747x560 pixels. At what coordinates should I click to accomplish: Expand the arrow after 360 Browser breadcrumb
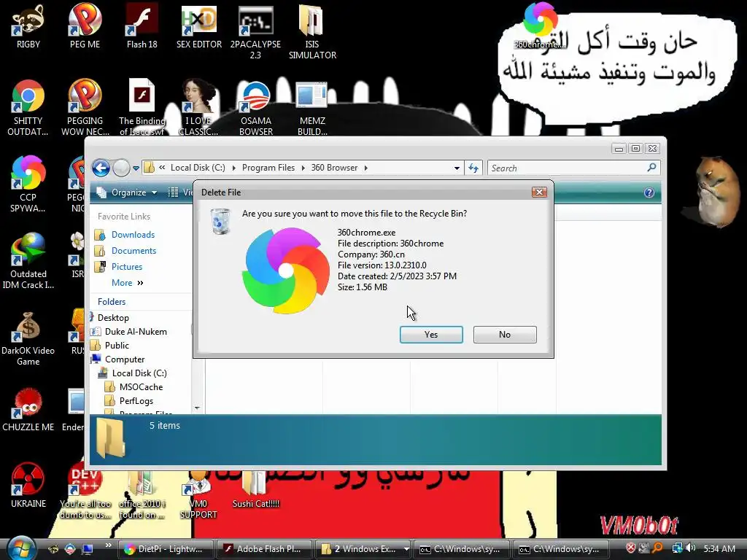[x=366, y=168]
